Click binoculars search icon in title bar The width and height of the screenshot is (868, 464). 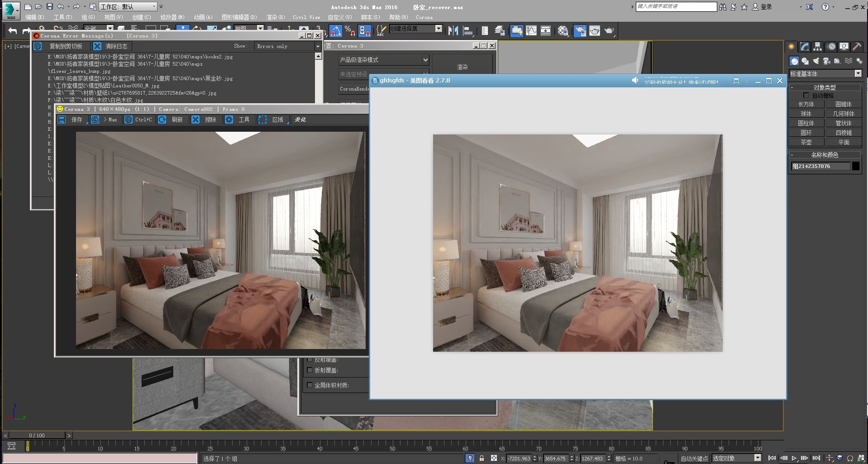[723, 7]
